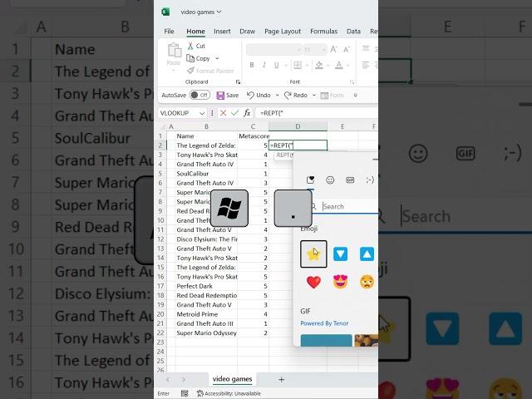
Task: Click the formula bar showing =REPT("
Action: [x=317, y=113]
